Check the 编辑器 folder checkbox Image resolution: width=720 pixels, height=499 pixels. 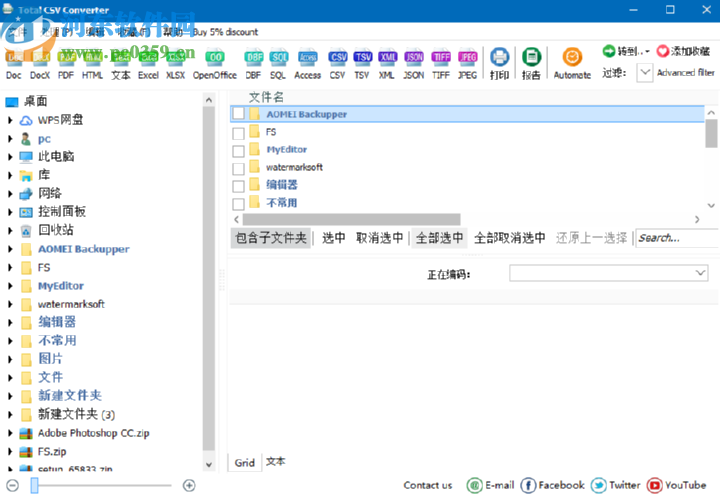pos(238,186)
